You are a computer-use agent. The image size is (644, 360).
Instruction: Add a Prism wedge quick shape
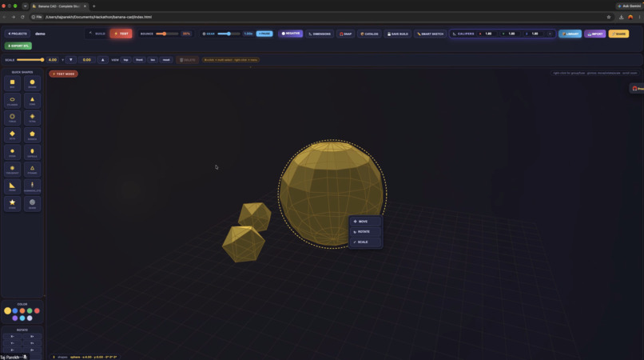coord(12,186)
